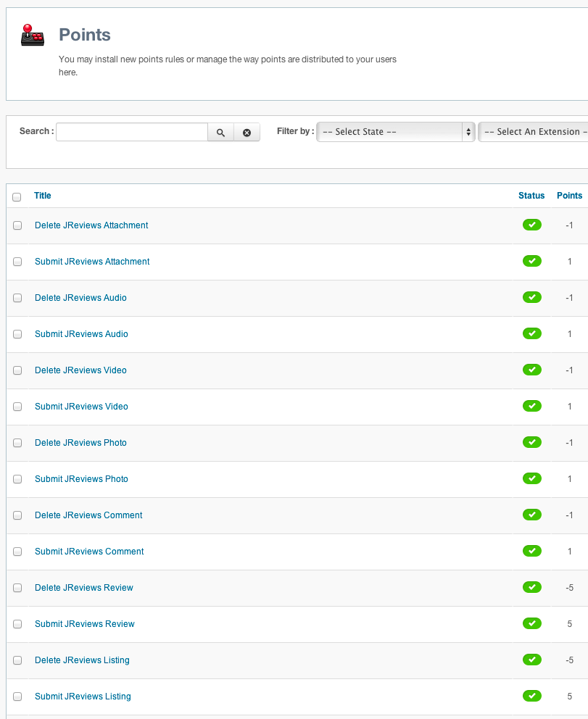The image size is (588, 719).
Task: Toggle status icon for Submit JReviews Listing
Action: (x=531, y=697)
